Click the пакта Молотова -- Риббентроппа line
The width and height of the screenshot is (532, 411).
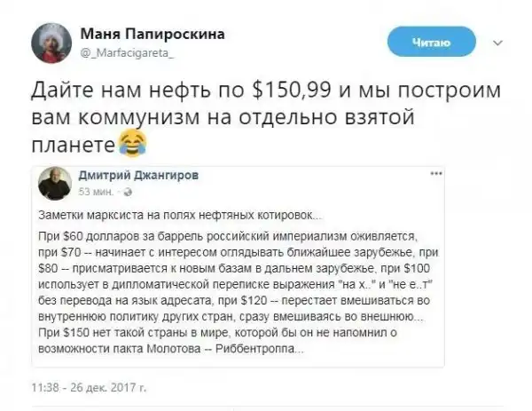point(171,349)
